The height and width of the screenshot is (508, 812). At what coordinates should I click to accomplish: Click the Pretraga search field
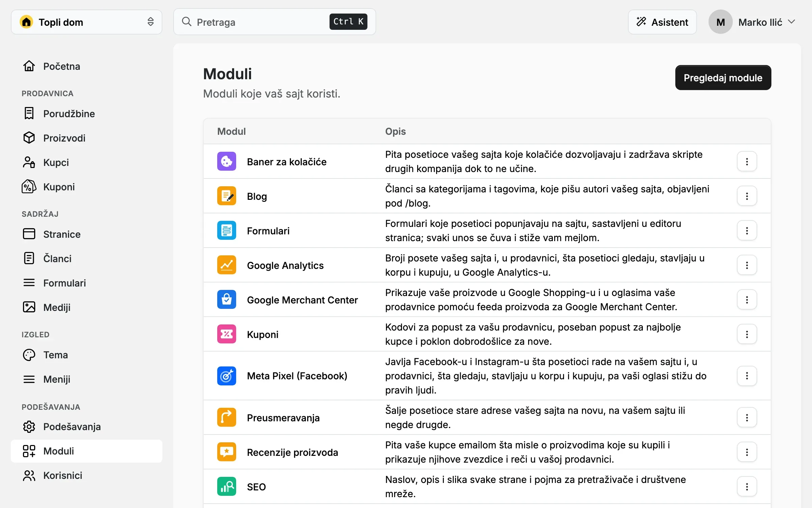(274, 22)
